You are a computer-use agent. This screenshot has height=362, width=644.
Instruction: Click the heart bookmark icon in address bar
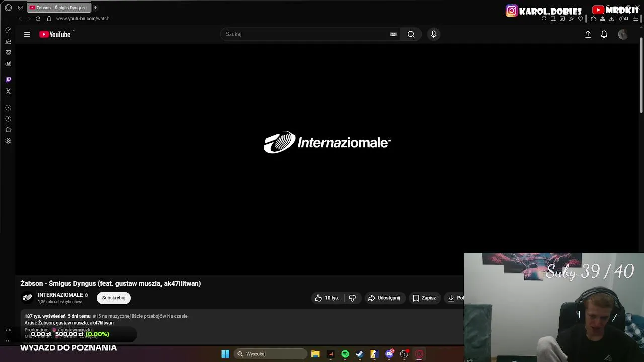pyautogui.click(x=580, y=19)
